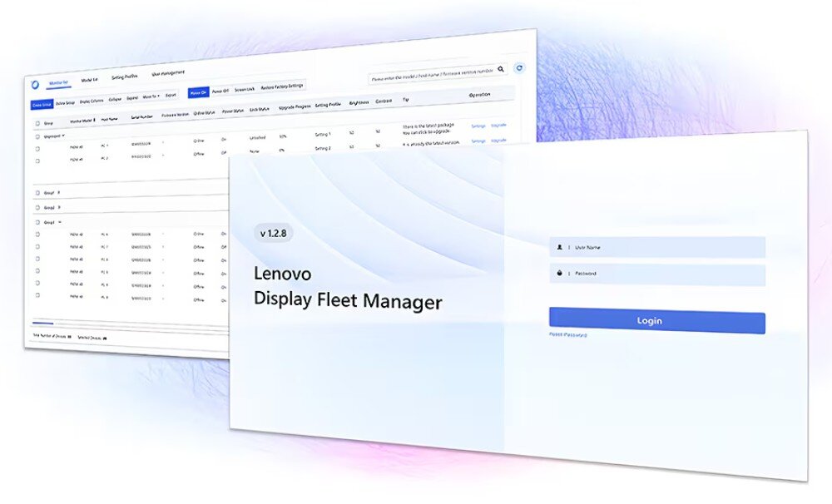The width and height of the screenshot is (832, 504).
Task: Open Settings link for the Setting 1 row
Action: point(478,126)
